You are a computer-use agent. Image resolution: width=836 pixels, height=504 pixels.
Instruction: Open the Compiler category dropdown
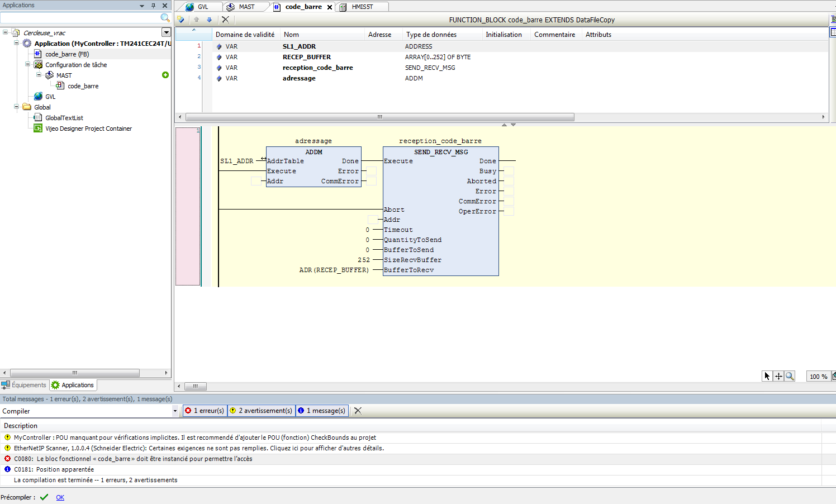pos(175,411)
